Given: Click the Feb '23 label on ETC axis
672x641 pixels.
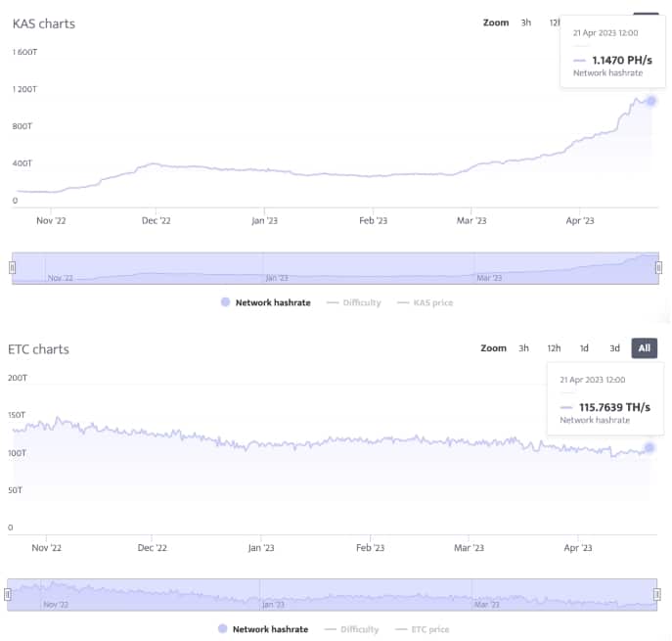Looking at the screenshot, I should tap(371, 547).
